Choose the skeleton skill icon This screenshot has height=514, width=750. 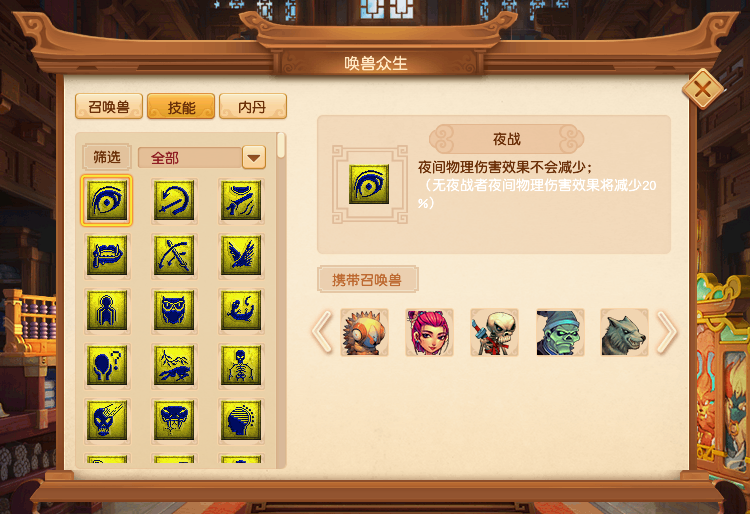242,365
